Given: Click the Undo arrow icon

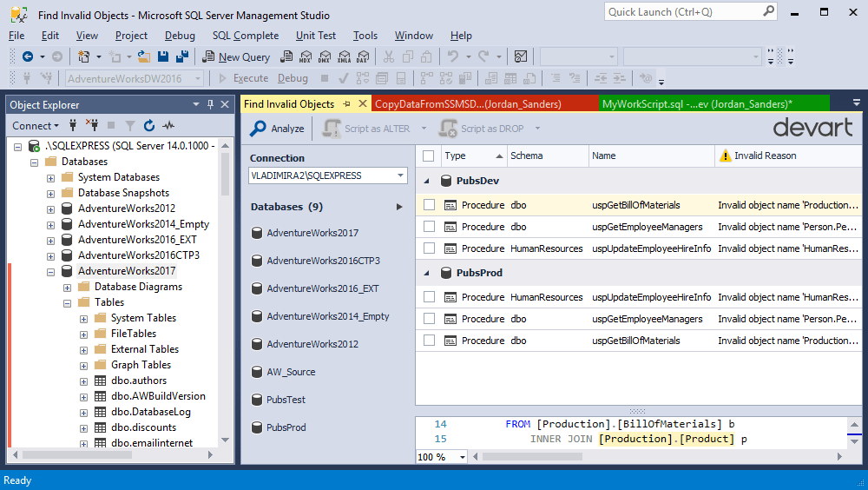Looking at the screenshot, I should 453,56.
